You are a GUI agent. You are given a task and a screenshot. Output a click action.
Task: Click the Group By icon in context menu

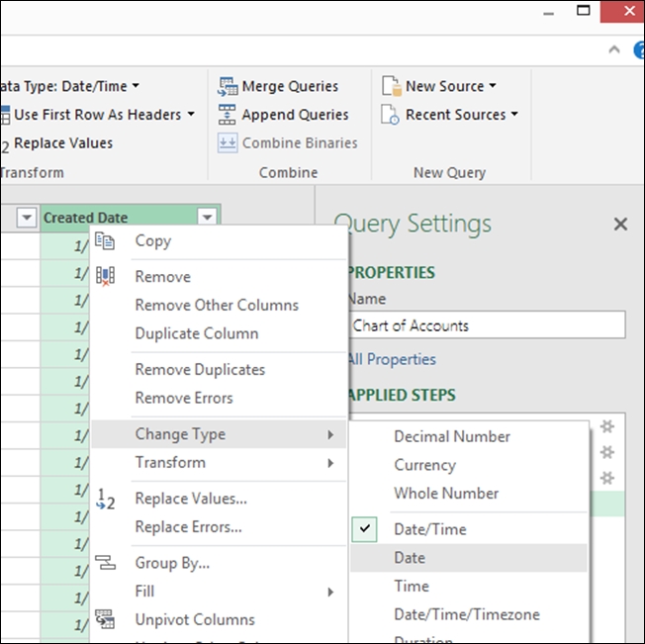tap(105, 563)
